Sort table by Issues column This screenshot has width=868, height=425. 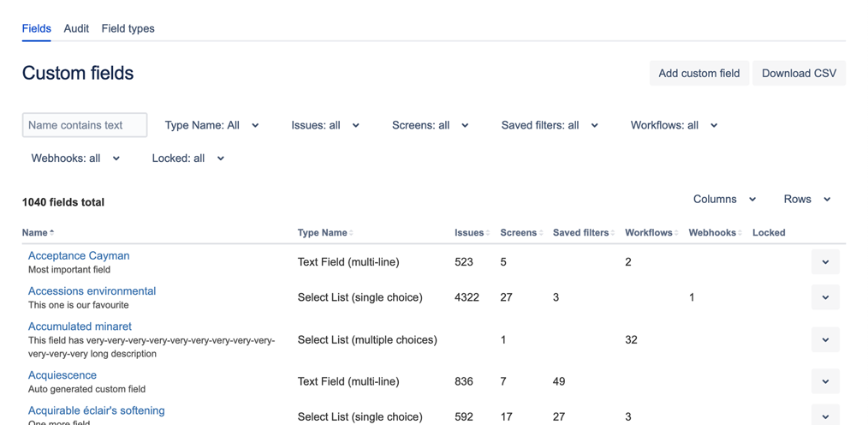[488, 233]
